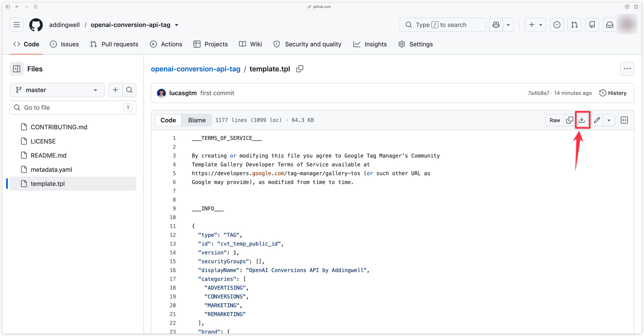Viewport: 644px width, 336px height.
Task: Open the issues icon in header
Action: pyautogui.click(x=557, y=25)
